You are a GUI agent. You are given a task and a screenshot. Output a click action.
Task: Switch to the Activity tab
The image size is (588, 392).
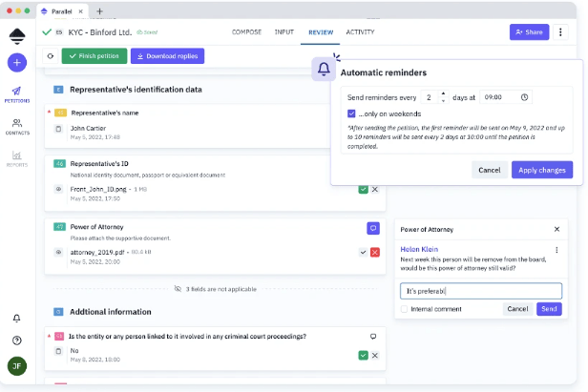pos(360,32)
